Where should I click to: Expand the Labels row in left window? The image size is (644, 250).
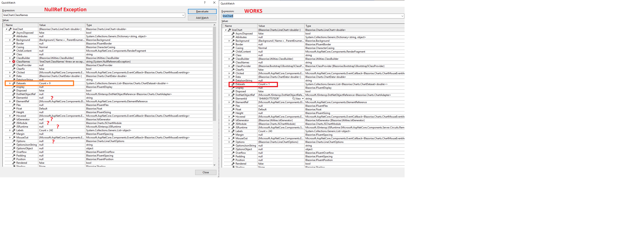10,130
